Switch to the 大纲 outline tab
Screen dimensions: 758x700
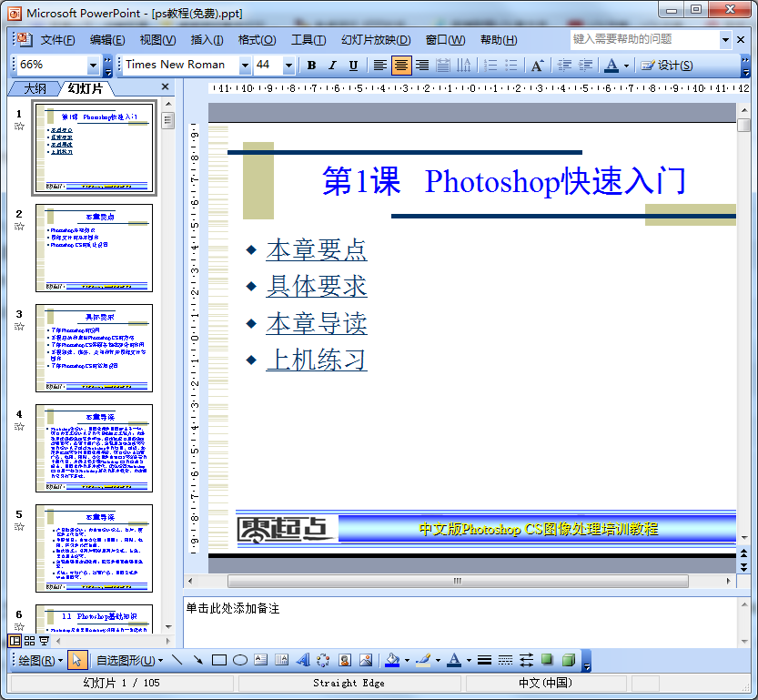pos(35,88)
